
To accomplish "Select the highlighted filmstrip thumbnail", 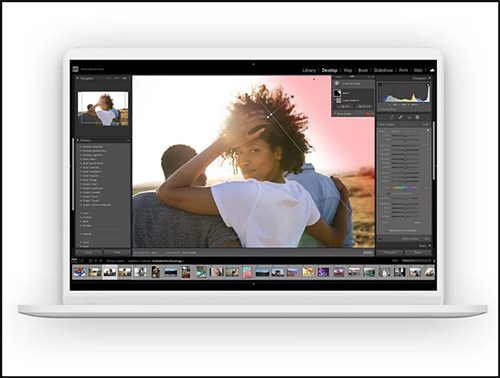I will (x=110, y=272).
